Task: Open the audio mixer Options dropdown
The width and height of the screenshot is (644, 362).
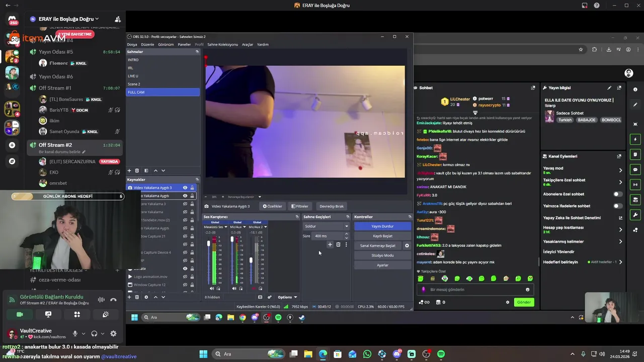Action: (287, 297)
